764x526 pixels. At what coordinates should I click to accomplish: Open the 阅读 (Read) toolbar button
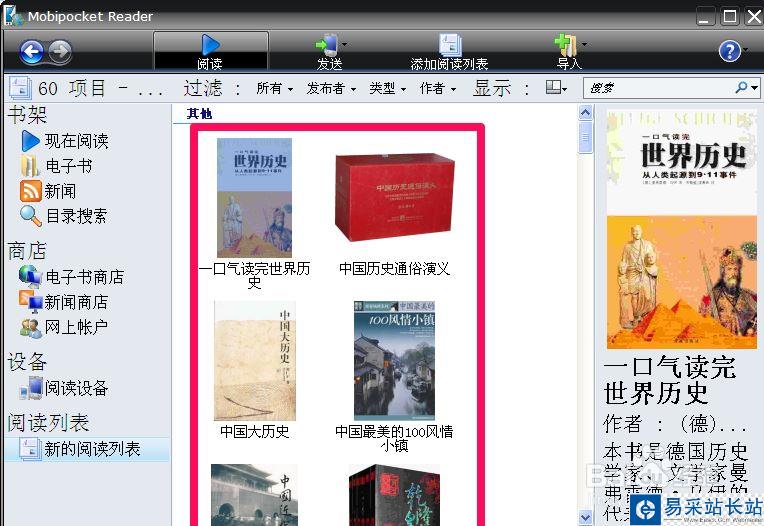210,51
